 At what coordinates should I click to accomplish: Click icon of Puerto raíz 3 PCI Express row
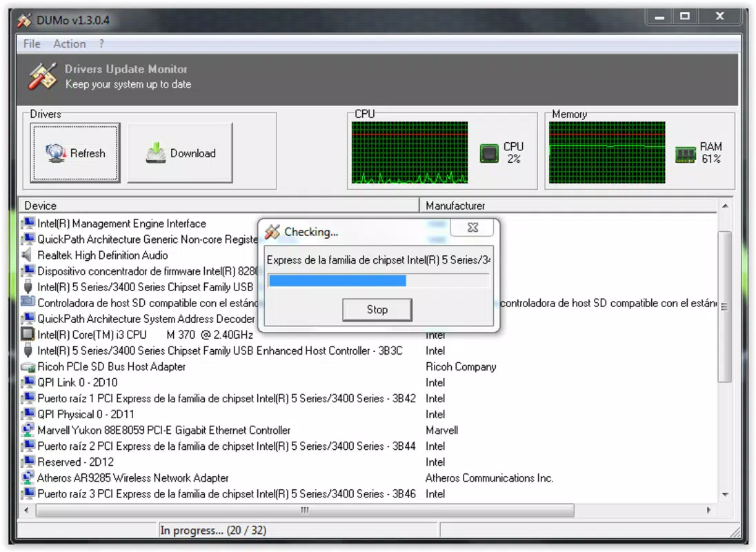coord(28,493)
